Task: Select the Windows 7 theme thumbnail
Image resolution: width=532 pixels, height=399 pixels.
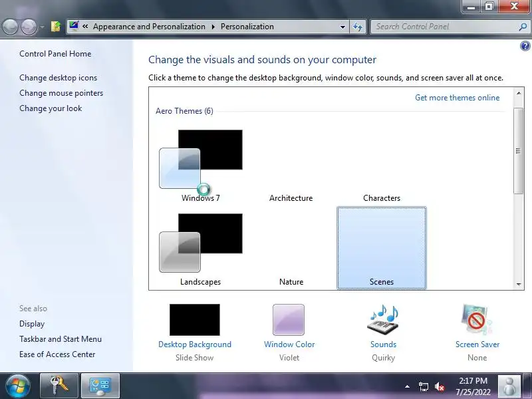Action: pyautogui.click(x=201, y=159)
